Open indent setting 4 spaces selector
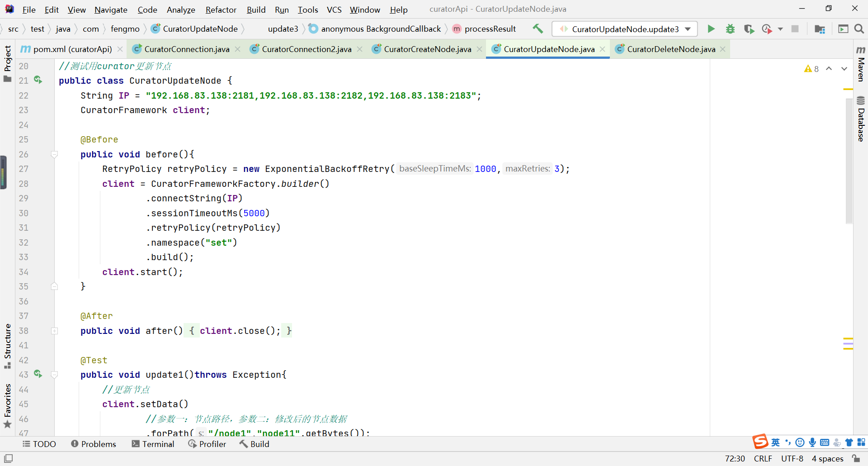Viewport: 868px width, 466px height. 827,458
